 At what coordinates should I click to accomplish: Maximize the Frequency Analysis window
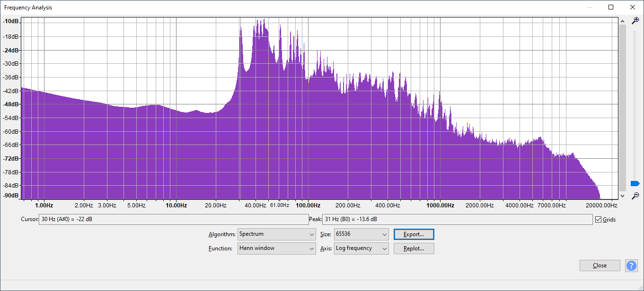[611, 7]
